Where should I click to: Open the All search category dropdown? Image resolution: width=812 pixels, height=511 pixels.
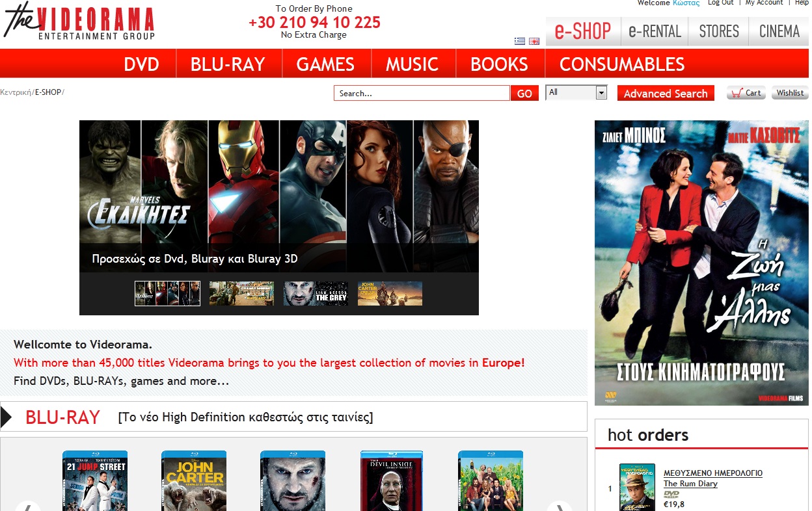point(576,92)
